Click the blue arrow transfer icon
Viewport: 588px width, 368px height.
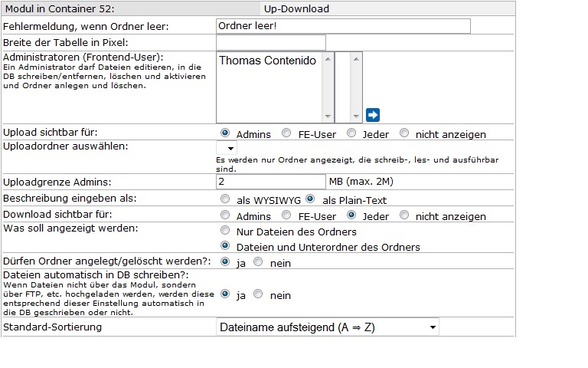click(x=373, y=115)
